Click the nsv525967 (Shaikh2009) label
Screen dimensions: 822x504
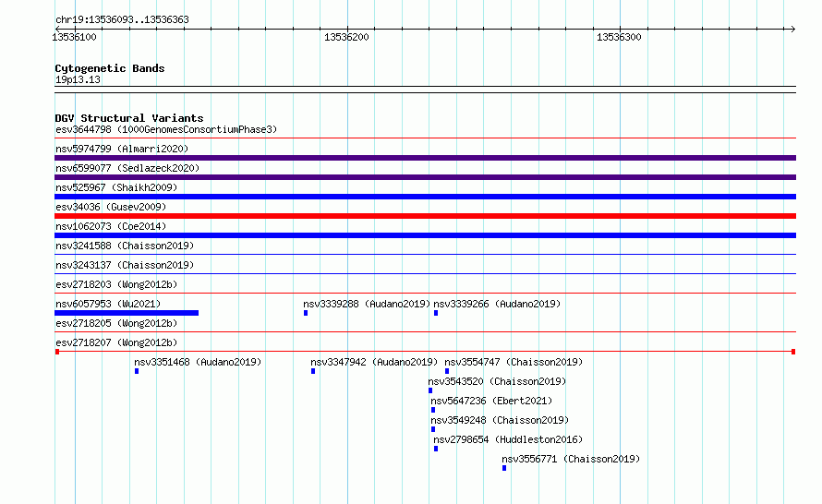(x=116, y=187)
